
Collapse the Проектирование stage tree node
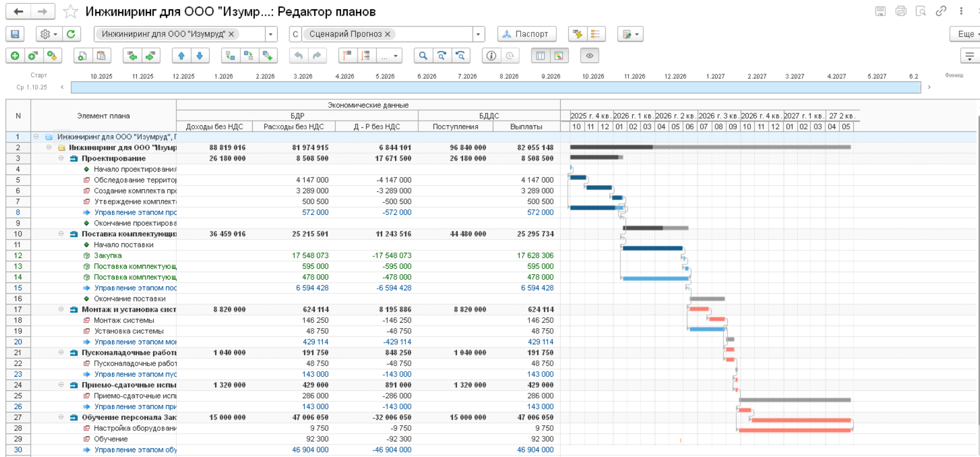(61, 158)
